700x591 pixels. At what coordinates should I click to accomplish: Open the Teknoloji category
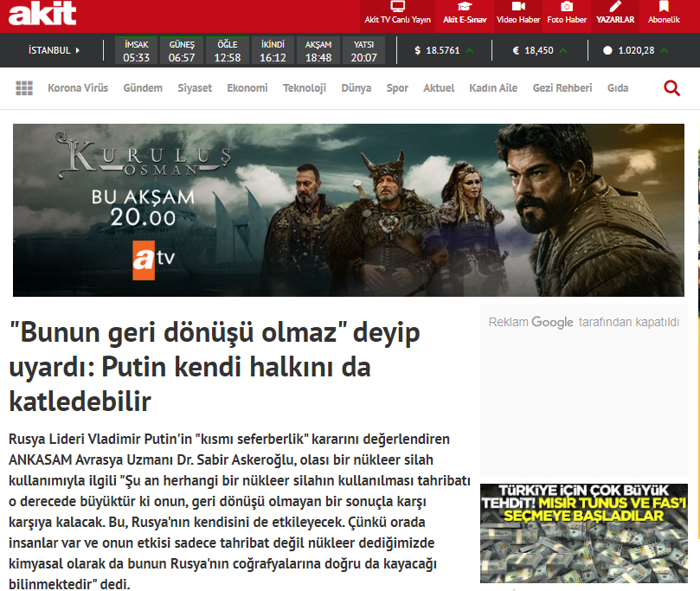pyautogui.click(x=305, y=88)
